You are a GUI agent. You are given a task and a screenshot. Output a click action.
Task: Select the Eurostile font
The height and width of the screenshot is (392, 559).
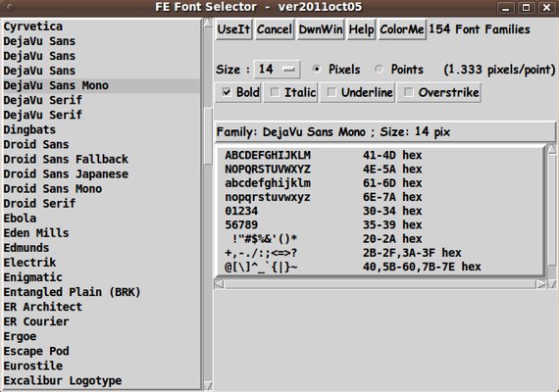(101, 366)
